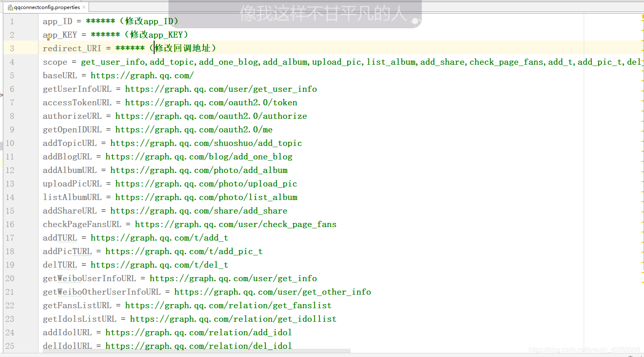Click gutter line number 3

click(12, 48)
